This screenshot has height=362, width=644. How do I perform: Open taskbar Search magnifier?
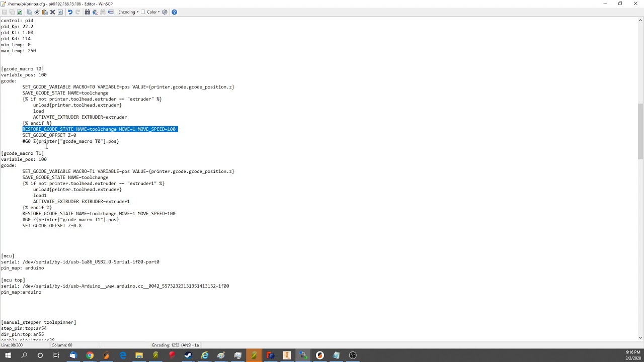click(24, 355)
